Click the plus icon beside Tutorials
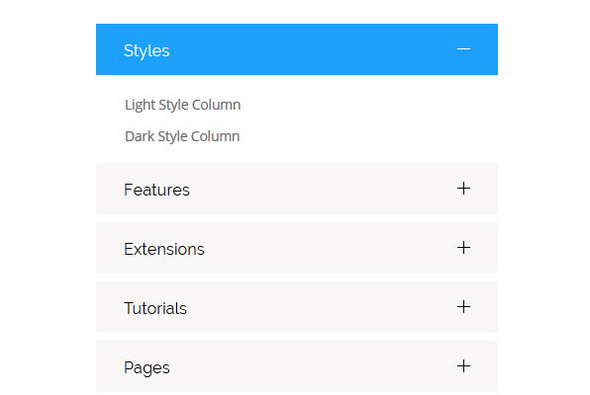This screenshot has height=395, width=590. [x=464, y=307]
